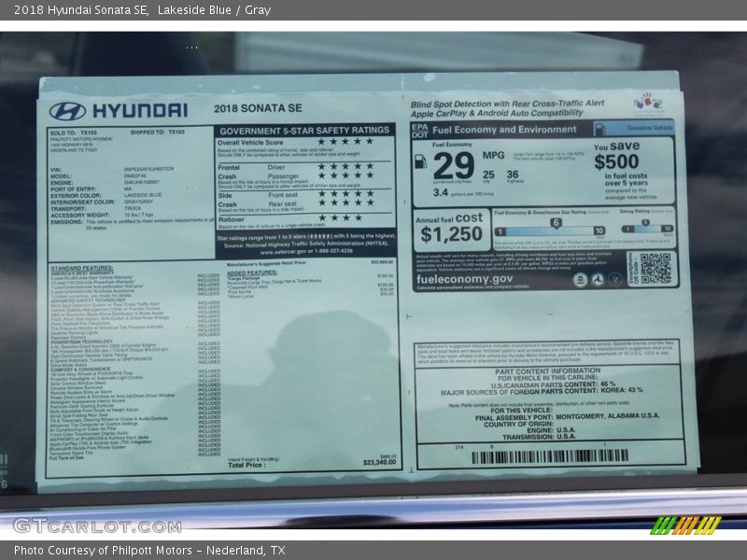Click the 'SHIPPED TO: TX103' field
747x560 pixels.
[x=157, y=132]
